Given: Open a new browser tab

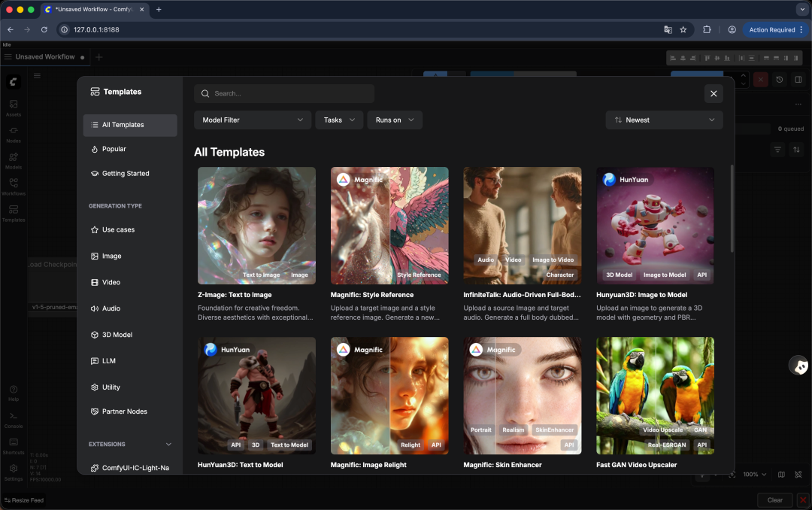Looking at the screenshot, I should coord(159,9).
